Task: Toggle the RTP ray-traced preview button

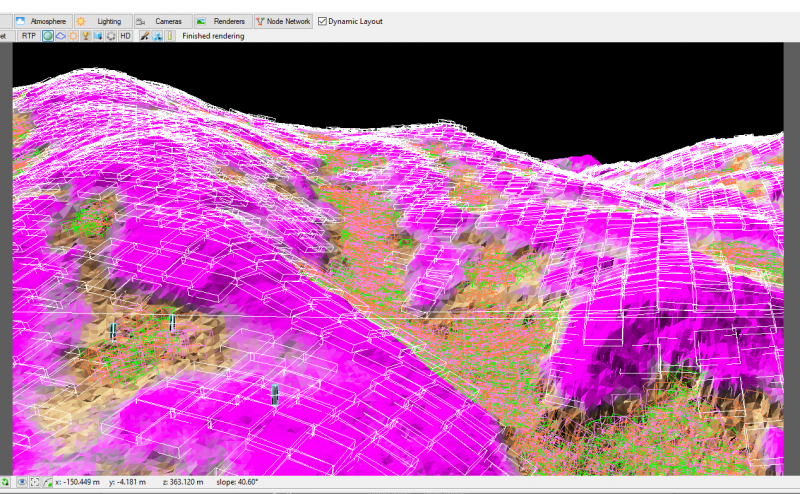Action: (29, 36)
